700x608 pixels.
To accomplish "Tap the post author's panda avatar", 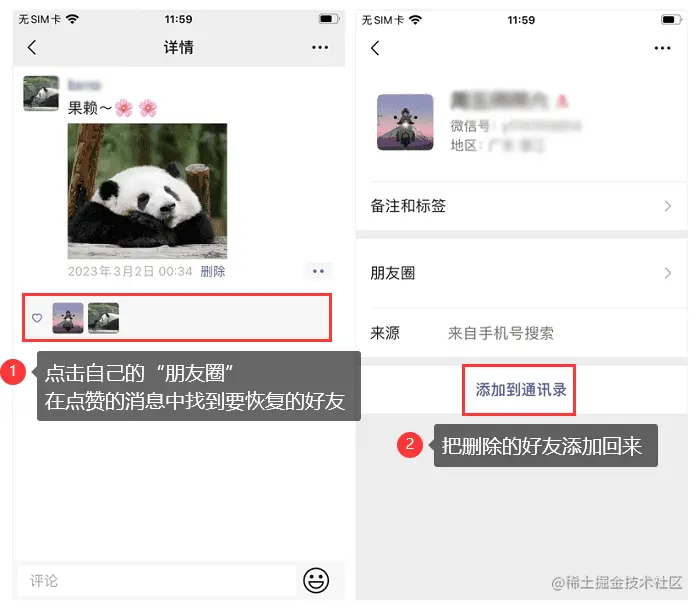I will [x=41, y=93].
